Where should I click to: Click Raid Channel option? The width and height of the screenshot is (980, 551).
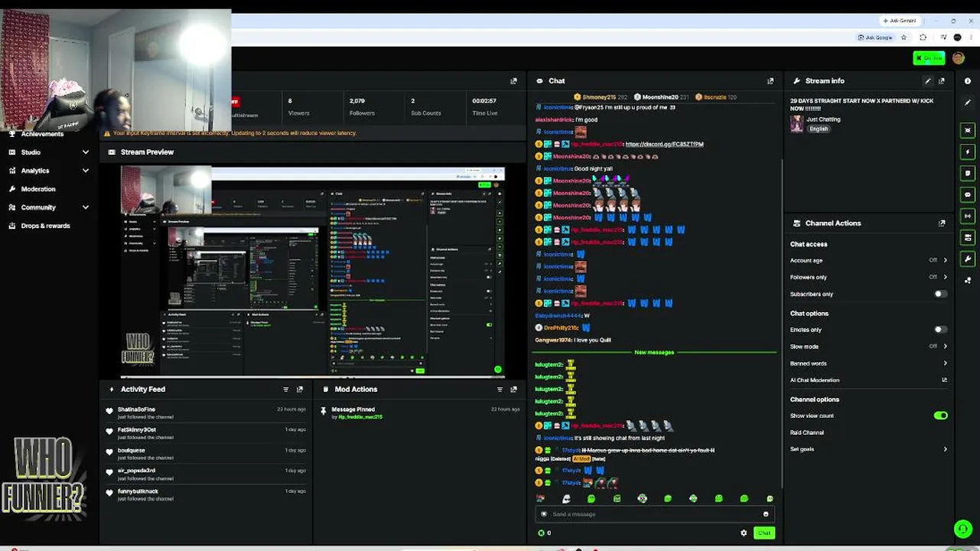(807, 432)
